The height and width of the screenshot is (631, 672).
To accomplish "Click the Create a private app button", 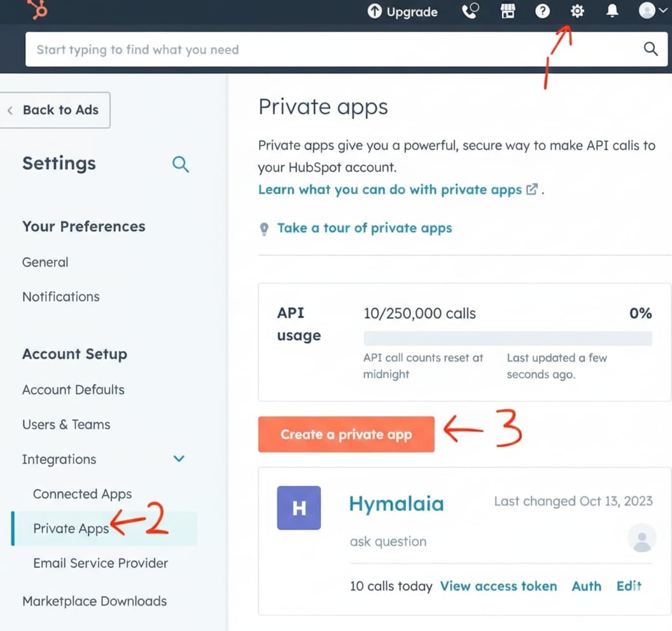I will pyautogui.click(x=346, y=434).
